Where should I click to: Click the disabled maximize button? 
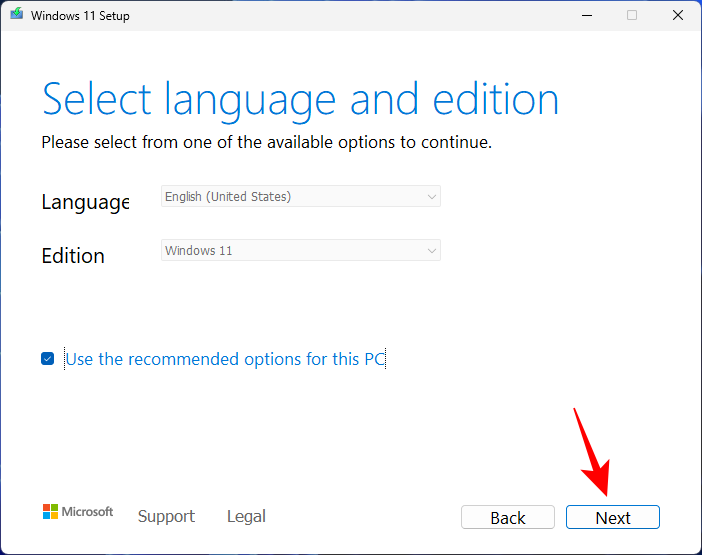coord(632,15)
